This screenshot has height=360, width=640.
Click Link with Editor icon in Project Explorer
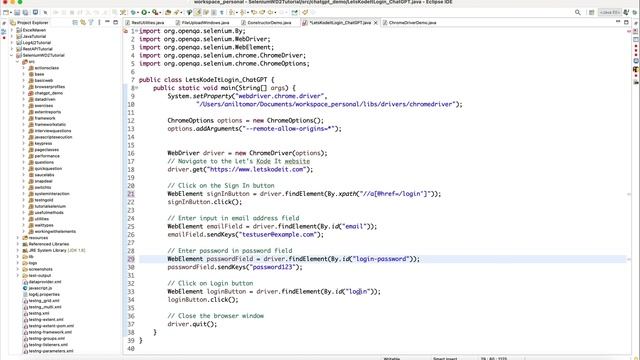coord(83,22)
